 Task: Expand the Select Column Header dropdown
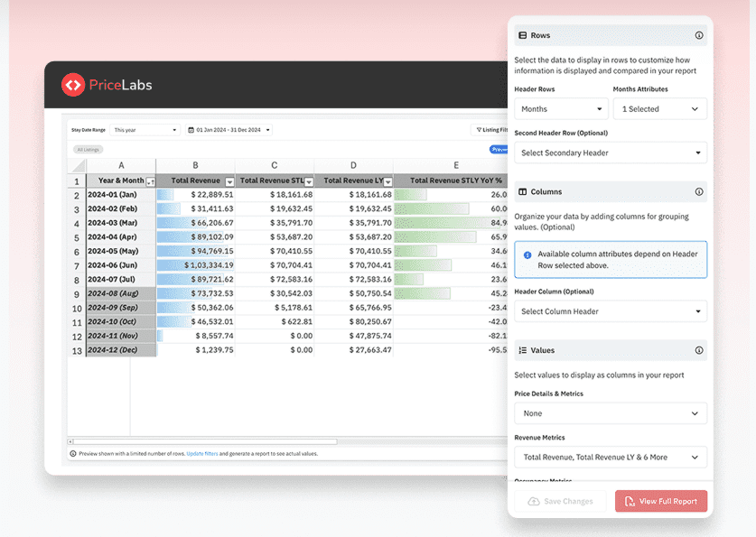point(611,311)
